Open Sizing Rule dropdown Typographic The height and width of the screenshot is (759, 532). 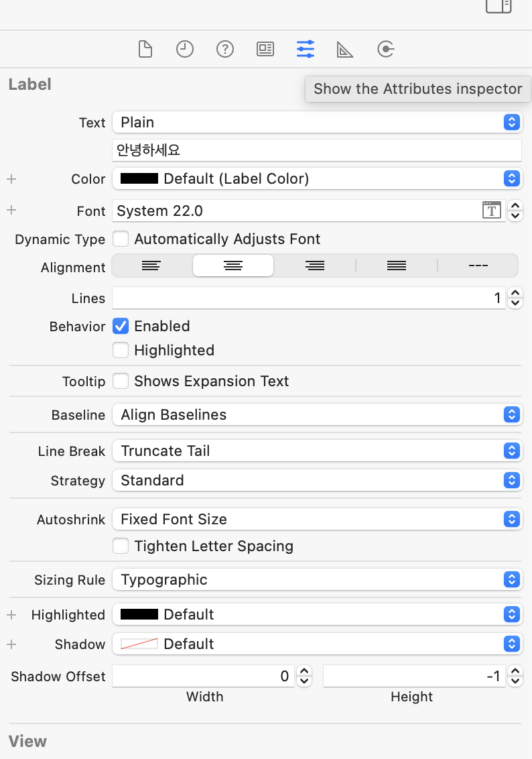pyautogui.click(x=318, y=579)
